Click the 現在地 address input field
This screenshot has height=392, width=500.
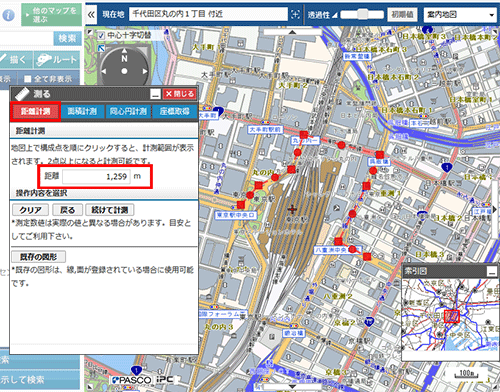click(208, 14)
